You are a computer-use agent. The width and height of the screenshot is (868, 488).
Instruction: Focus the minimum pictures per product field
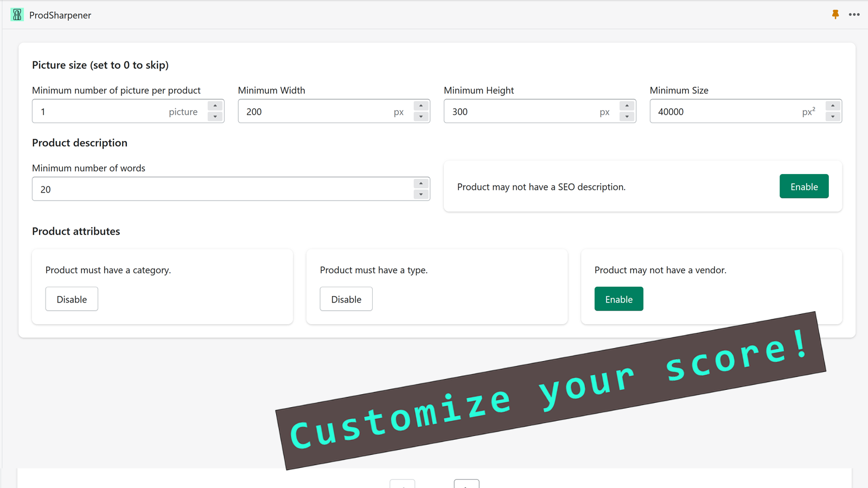[x=128, y=111]
